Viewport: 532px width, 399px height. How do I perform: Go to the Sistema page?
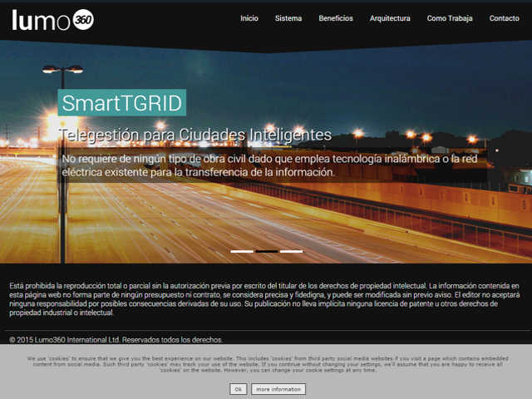[x=288, y=18]
